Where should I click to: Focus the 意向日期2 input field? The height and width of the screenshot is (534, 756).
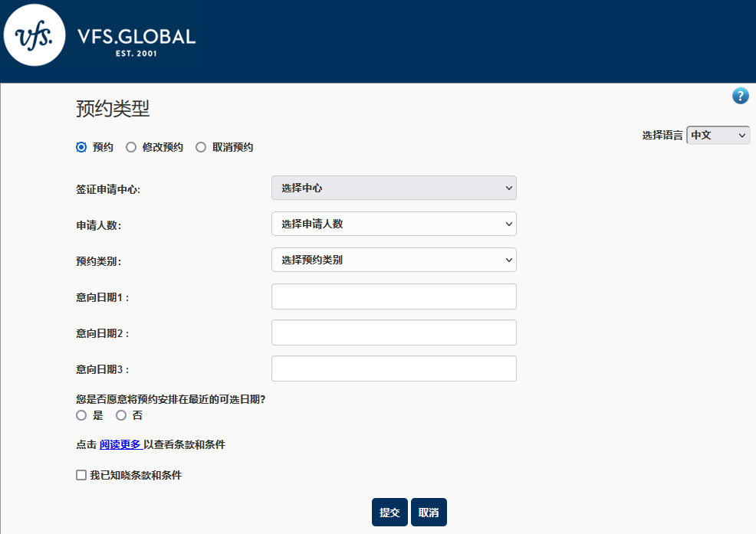click(394, 333)
